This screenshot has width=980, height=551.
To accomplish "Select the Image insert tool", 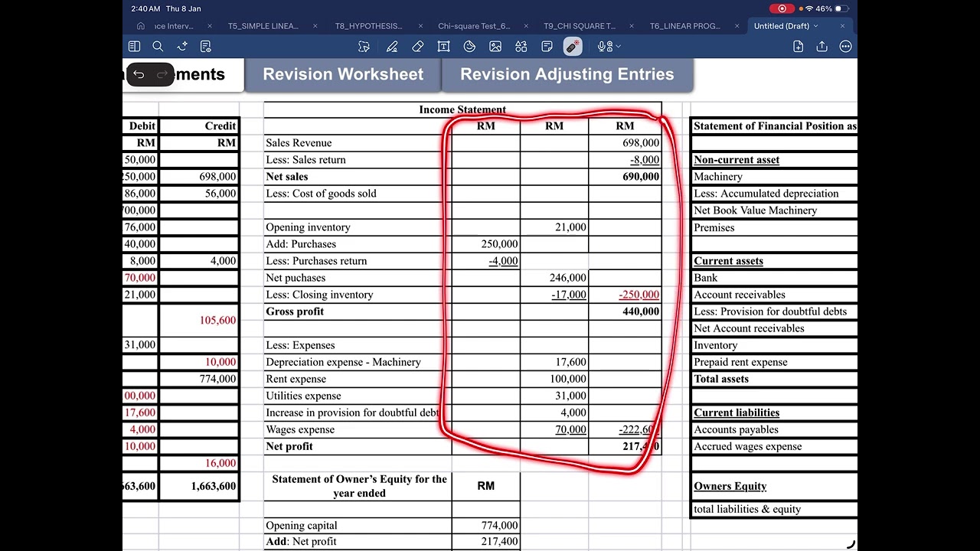I will pos(495,47).
